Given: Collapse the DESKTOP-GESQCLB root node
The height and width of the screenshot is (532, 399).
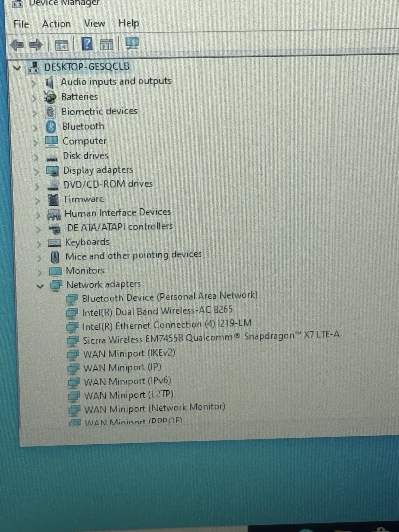Looking at the screenshot, I should click(17, 68).
